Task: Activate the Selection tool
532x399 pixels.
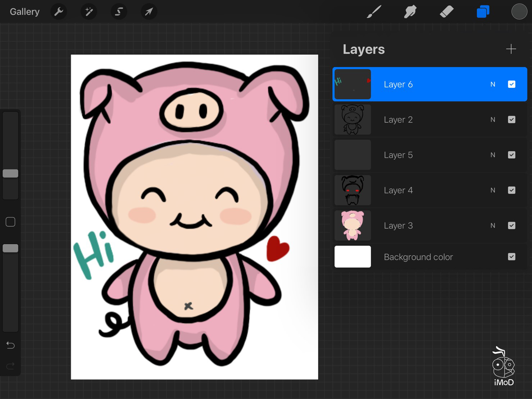Action: coord(119,12)
